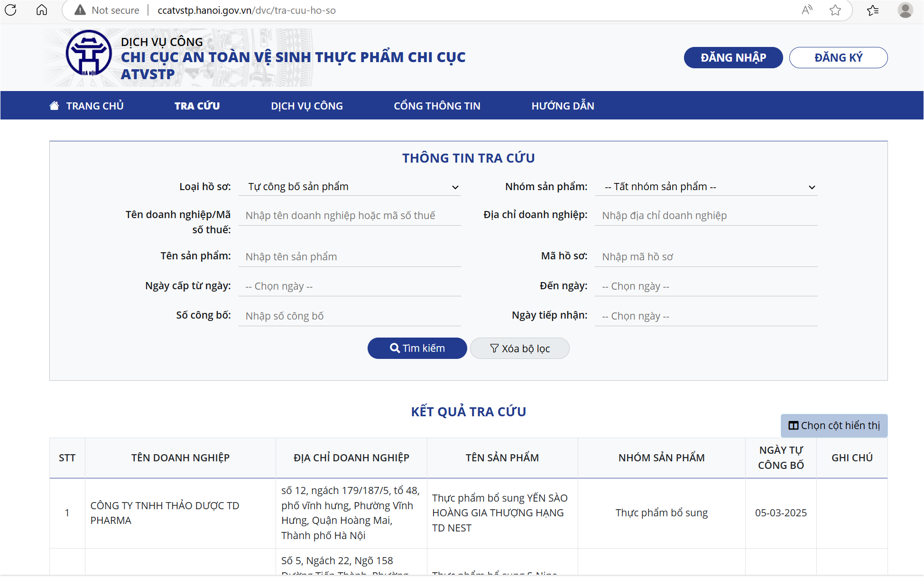Screen dimensions: 924x577
Task: Open the Ngày tiếp nhận date picker
Action: pos(706,316)
